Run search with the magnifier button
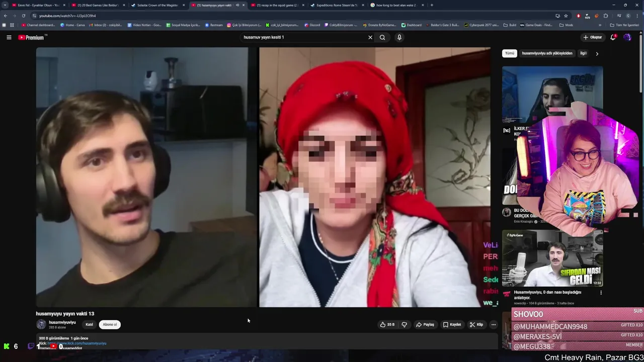The width and height of the screenshot is (644, 362). [382, 37]
